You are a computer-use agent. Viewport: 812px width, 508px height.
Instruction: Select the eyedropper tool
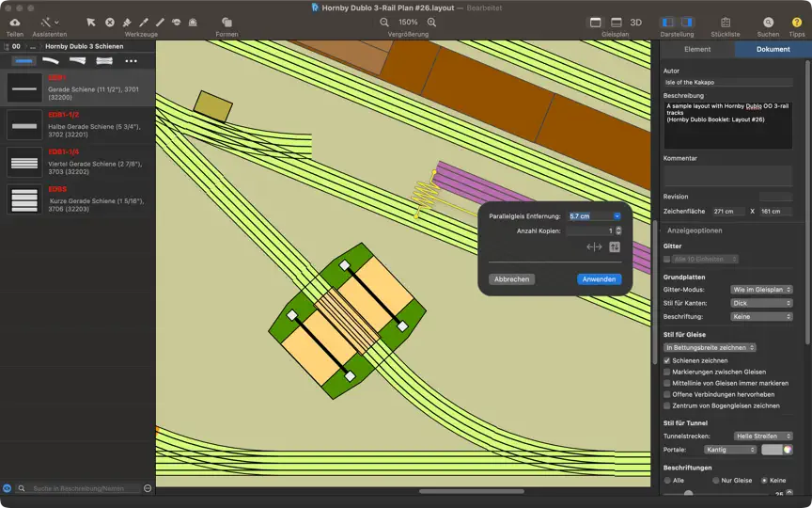(144, 23)
